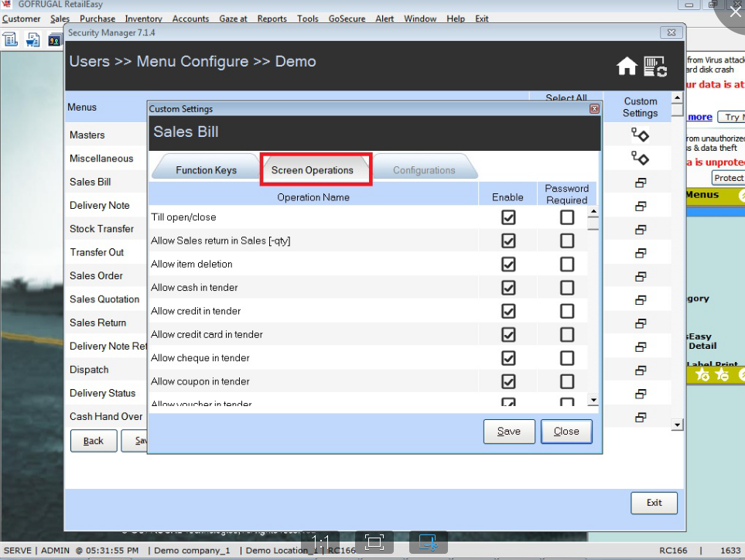
Task: Toggle Password Required for Allow credit card in tender
Action: [567, 335]
